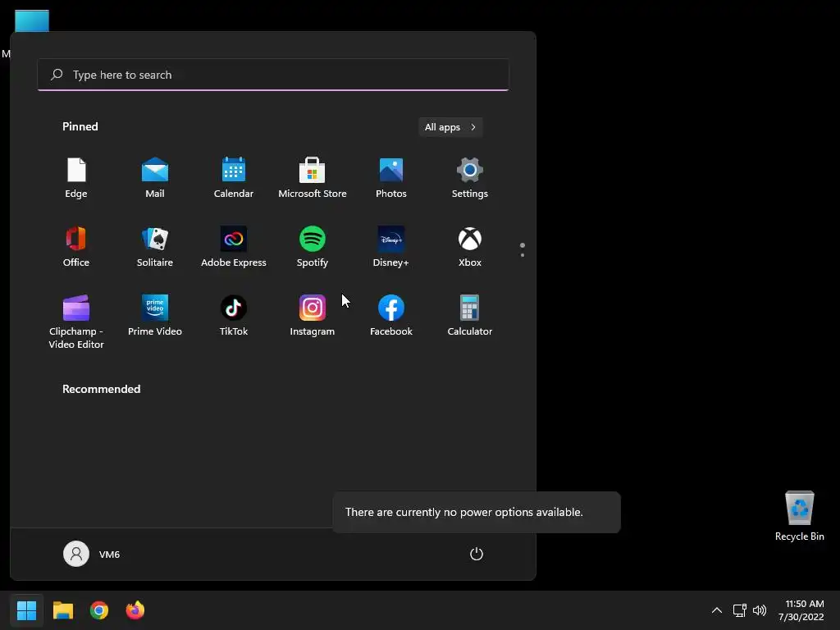
Task: Launch Google Chrome from the taskbar
Action: coord(99,610)
